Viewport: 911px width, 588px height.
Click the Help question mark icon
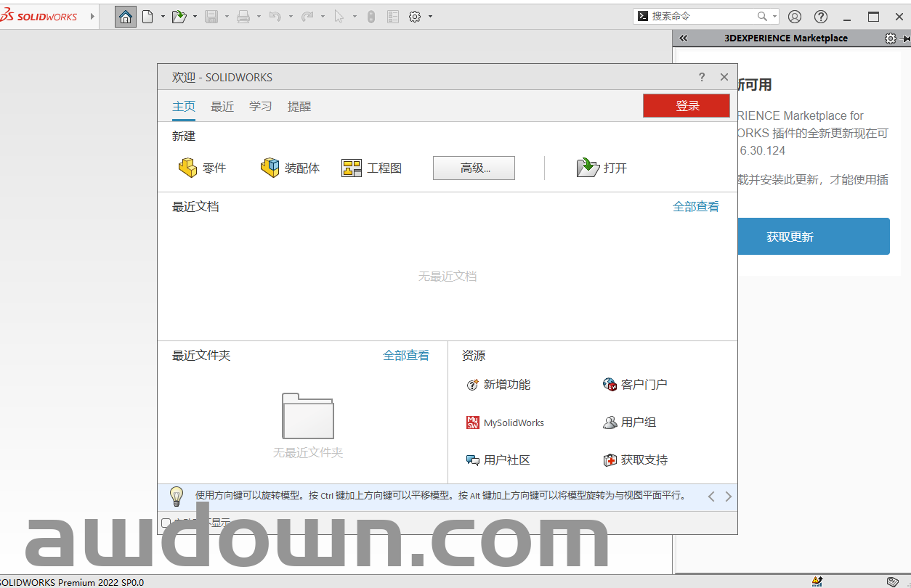coord(821,17)
